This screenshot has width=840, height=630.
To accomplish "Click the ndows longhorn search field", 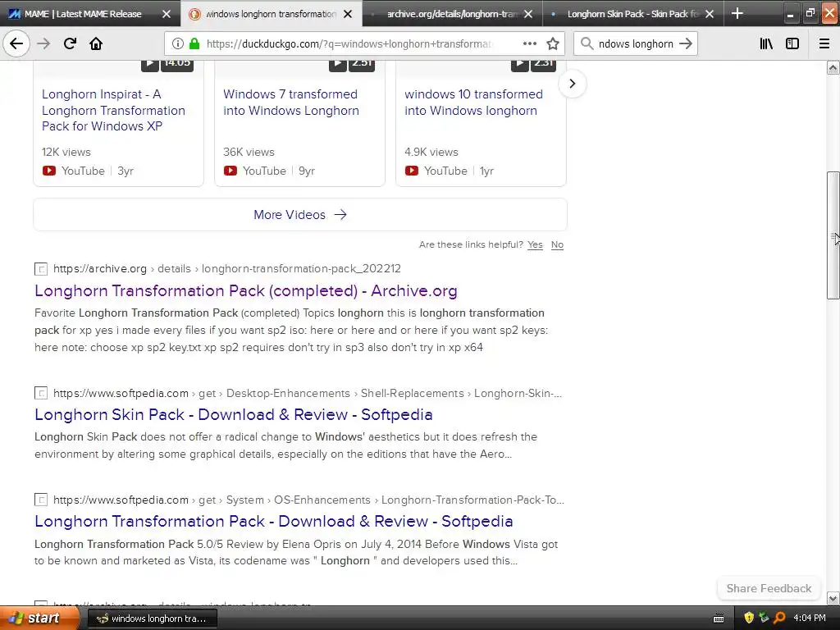I will 636,44.
